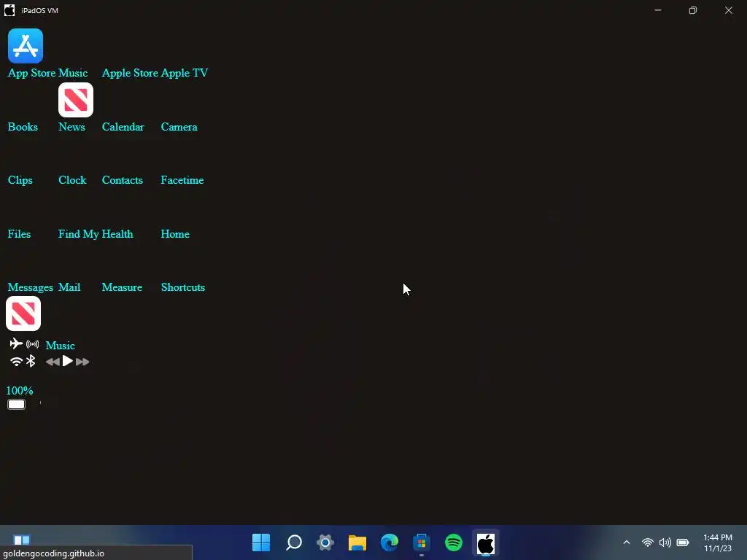The width and height of the screenshot is (747, 560).
Task: Toggle the cellular hotspot signal icon
Action: click(32, 344)
